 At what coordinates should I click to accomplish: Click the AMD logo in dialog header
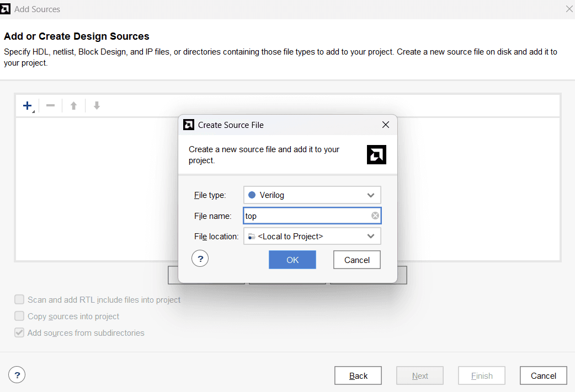[376, 155]
